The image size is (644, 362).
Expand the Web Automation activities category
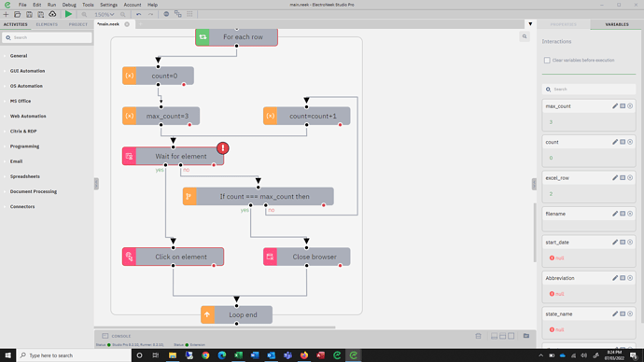(28, 116)
